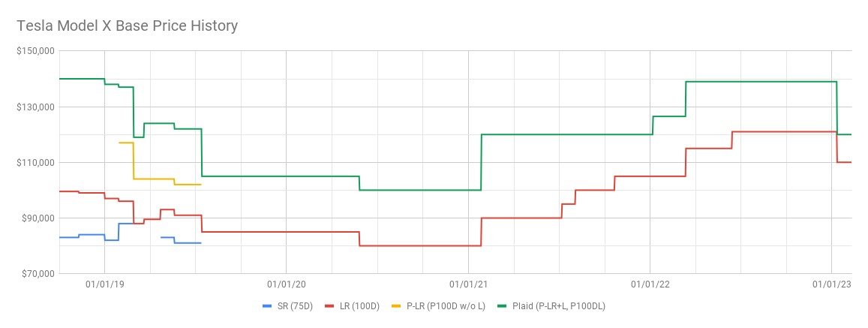Select the "Plaid (P-LR+L, P100DL)" legend label
The image size is (868, 328).
pyautogui.click(x=559, y=306)
